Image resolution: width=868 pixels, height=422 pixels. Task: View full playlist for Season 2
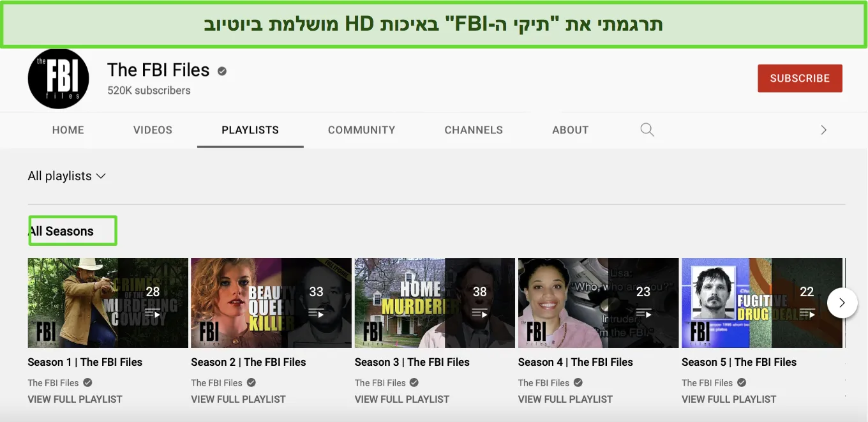238,399
